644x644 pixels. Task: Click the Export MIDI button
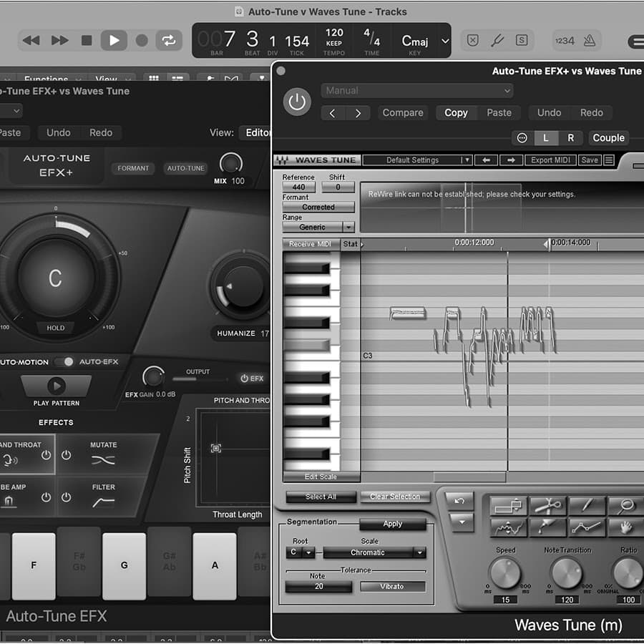click(550, 160)
